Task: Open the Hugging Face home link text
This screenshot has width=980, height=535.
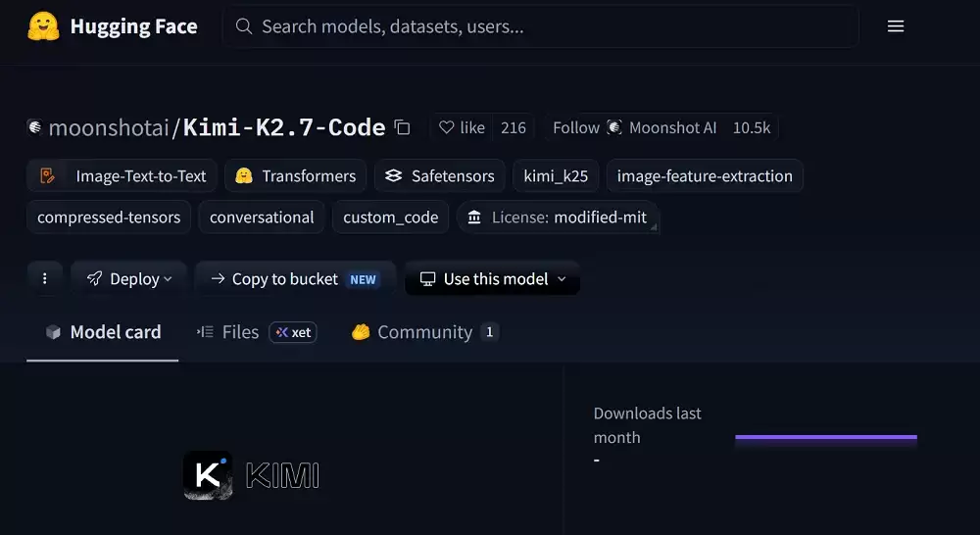Action: click(x=133, y=26)
